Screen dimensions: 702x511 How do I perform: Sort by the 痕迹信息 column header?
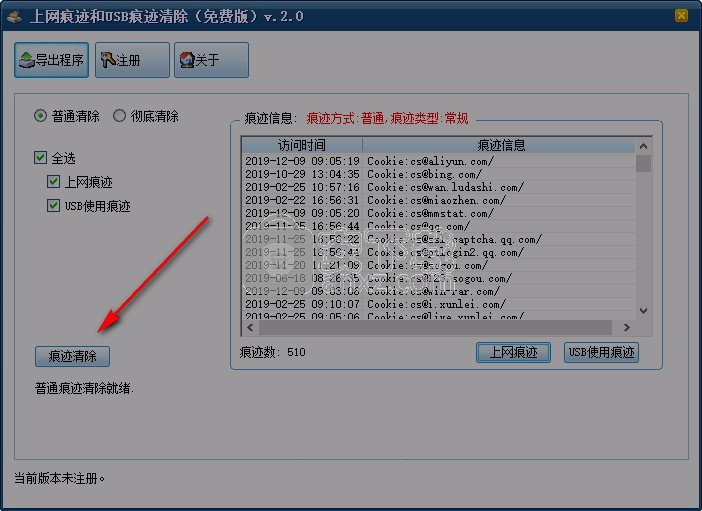pyautogui.click(x=499, y=145)
